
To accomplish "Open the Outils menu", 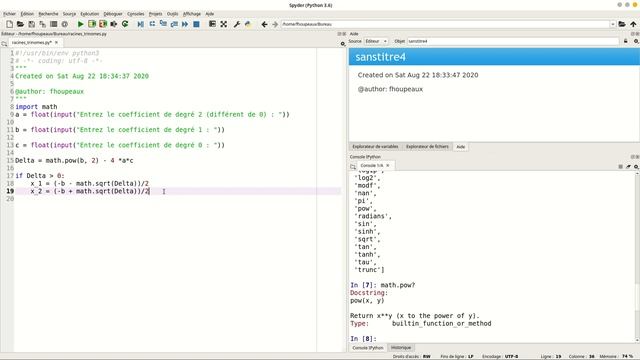I will click(173, 14).
